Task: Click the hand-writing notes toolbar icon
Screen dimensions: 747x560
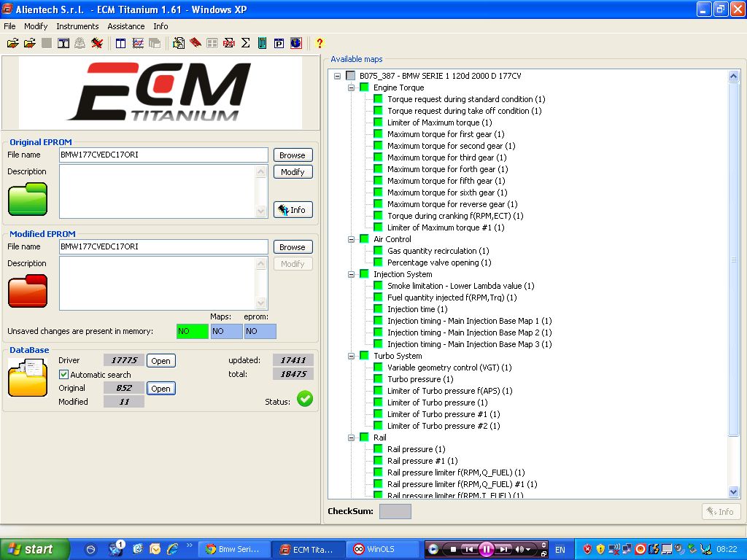Action: tap(179, 43)
